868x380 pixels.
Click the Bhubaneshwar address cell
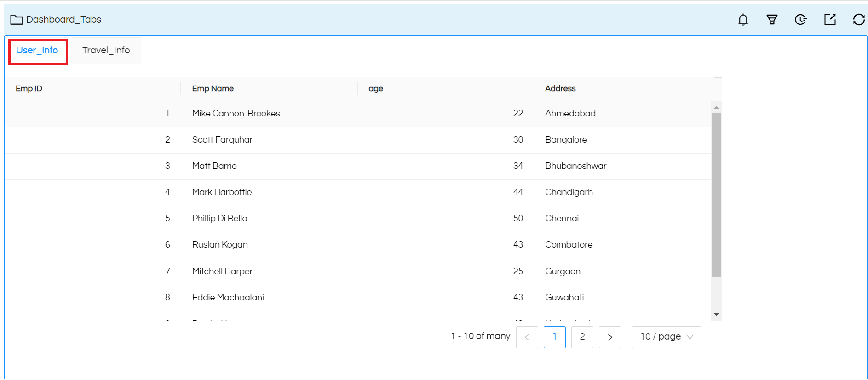(622, 166)
